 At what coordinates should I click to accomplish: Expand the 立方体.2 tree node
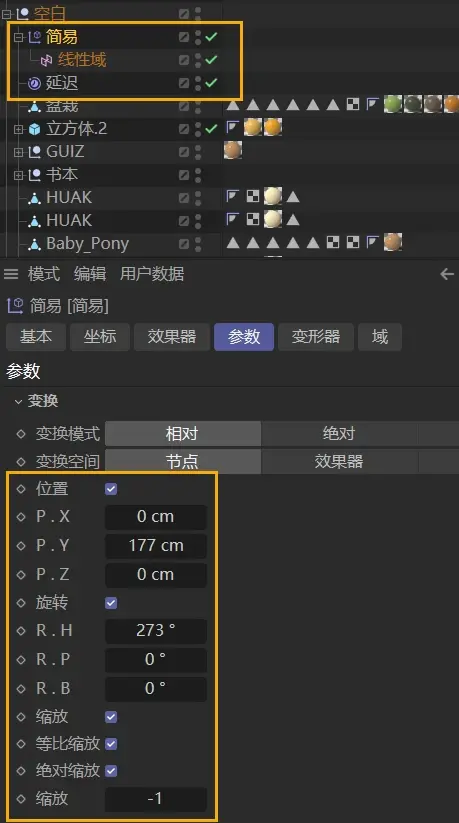(19, 129)
